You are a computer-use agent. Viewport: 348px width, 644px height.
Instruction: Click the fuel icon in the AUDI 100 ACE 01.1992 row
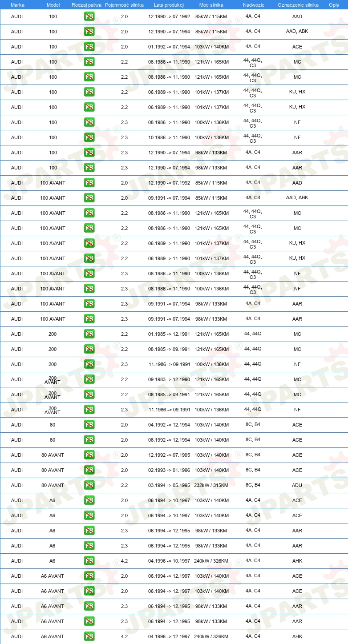tap(89, 47)
